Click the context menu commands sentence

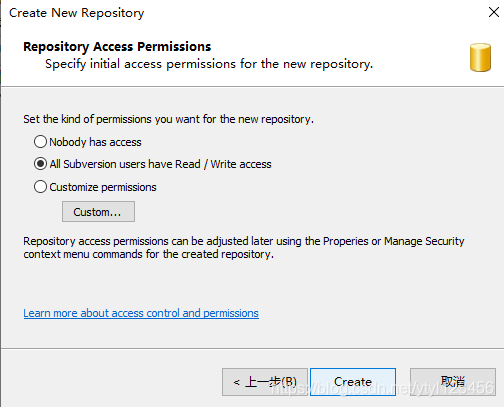pos(148,254)
